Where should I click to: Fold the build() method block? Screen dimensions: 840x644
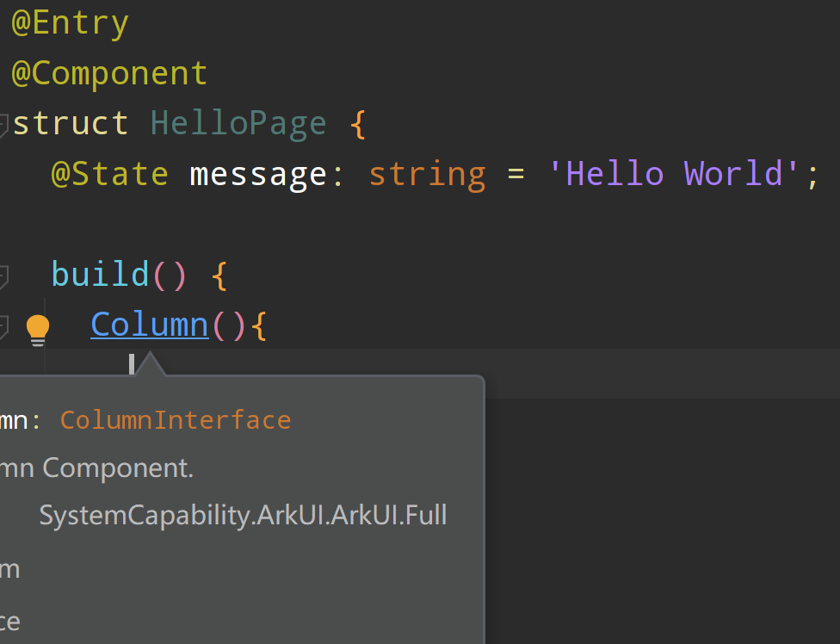click(3, 276)
